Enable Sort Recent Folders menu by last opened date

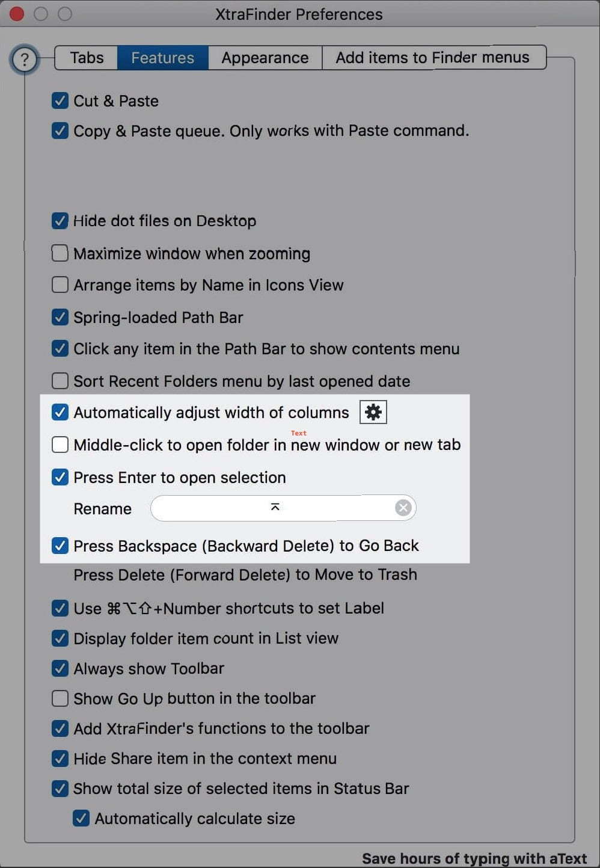60,381
